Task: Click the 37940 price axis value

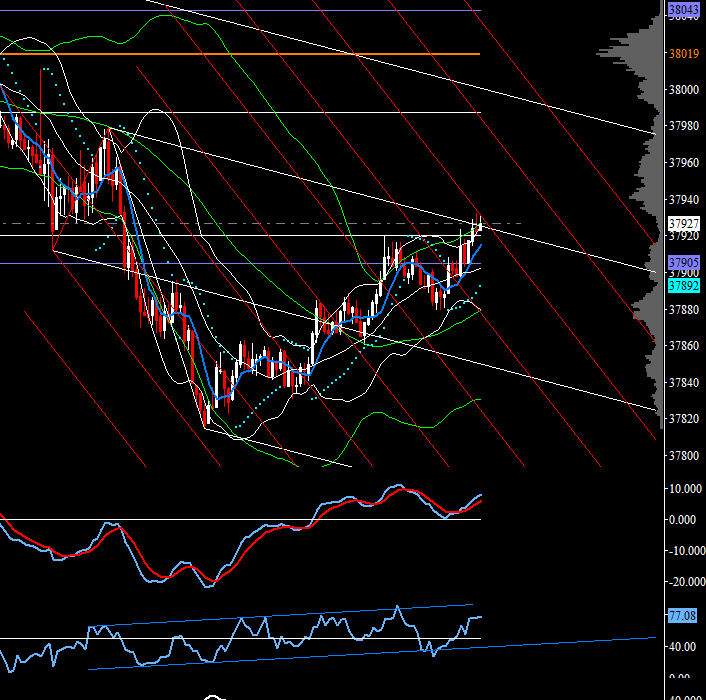Action: (x=684, y=199)
